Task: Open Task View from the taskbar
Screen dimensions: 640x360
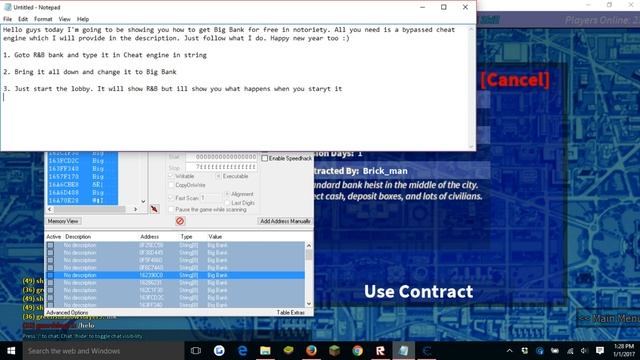Action: point(196,351)
